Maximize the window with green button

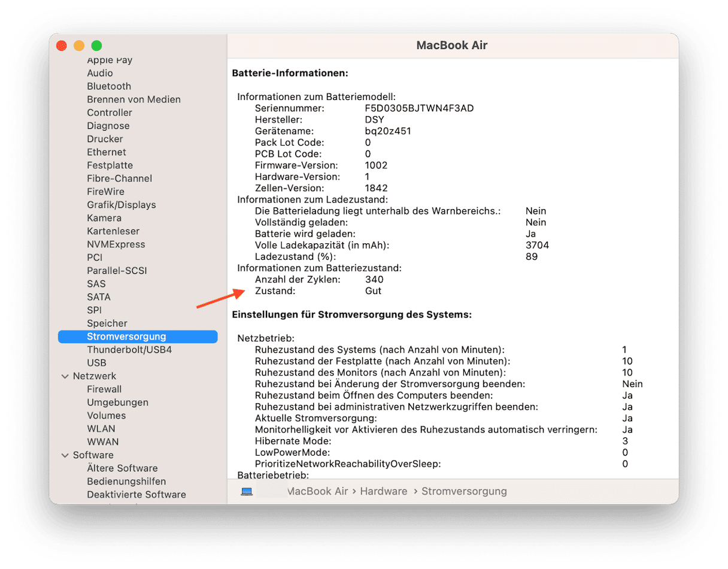(x=96, y=46)
